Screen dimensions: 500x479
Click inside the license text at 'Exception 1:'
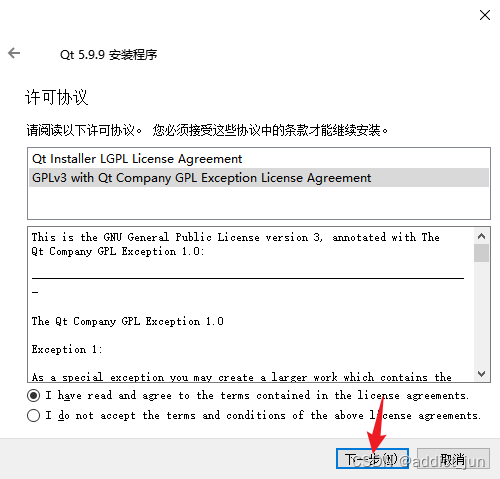67,349
